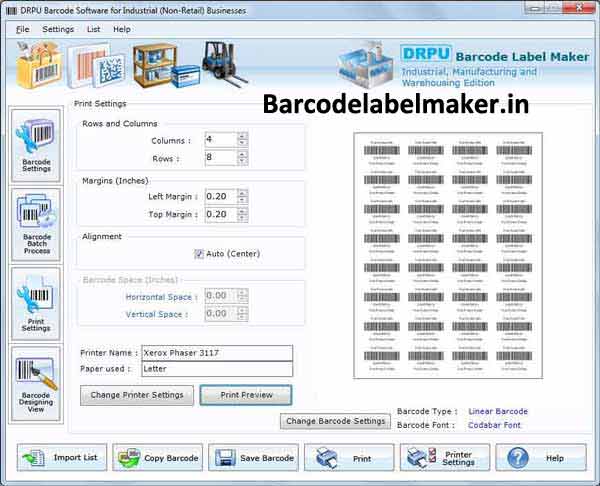Click the forklift banner icon

pos(225,63)
